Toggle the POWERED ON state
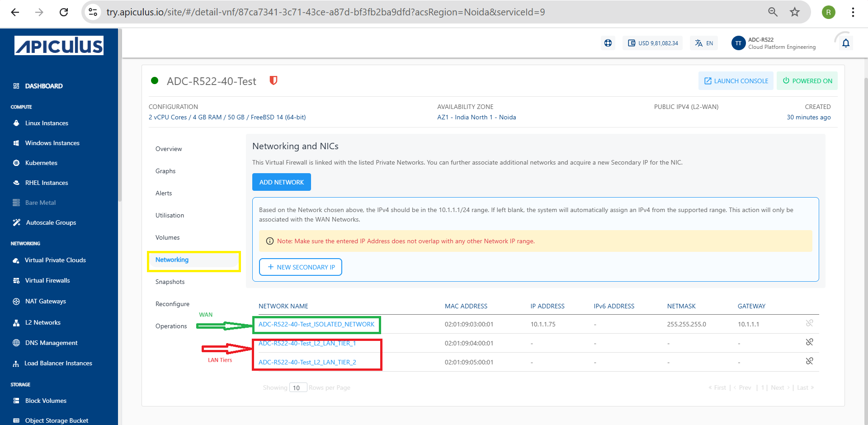 [x=807, y=80]
